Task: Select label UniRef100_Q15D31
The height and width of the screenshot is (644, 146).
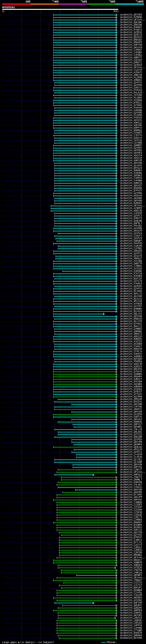Action: pos(131,32)
